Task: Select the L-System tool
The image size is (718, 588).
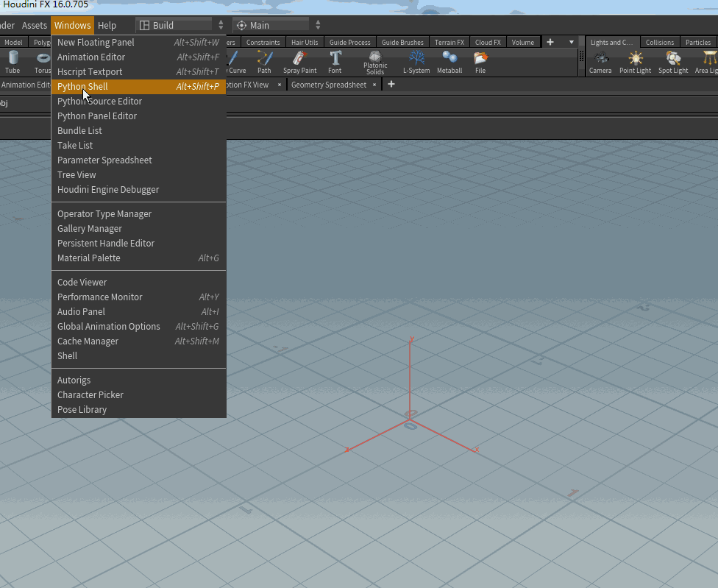Action: click(x=416, y=62)
